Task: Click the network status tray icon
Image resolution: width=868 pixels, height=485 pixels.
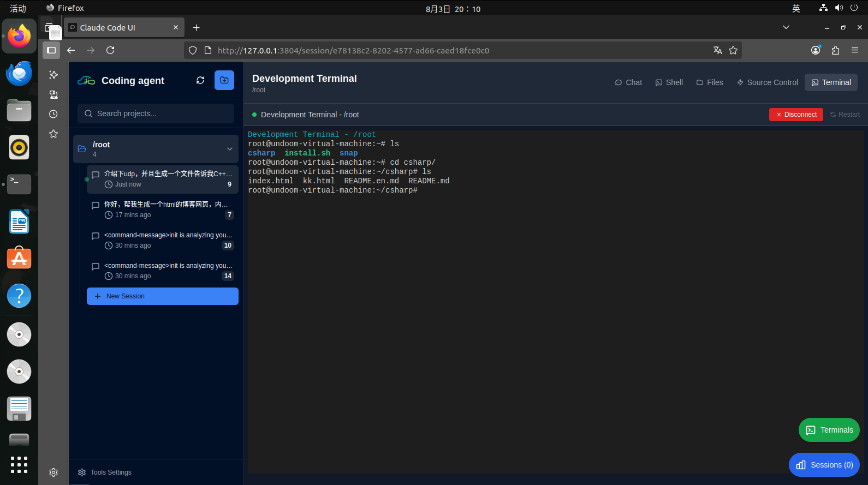Action: [823, 8]
